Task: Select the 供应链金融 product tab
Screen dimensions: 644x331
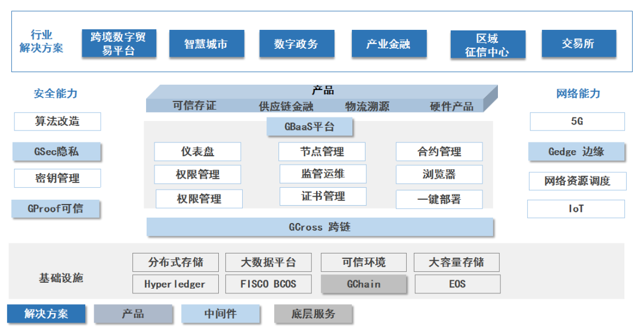Action: 286,107
